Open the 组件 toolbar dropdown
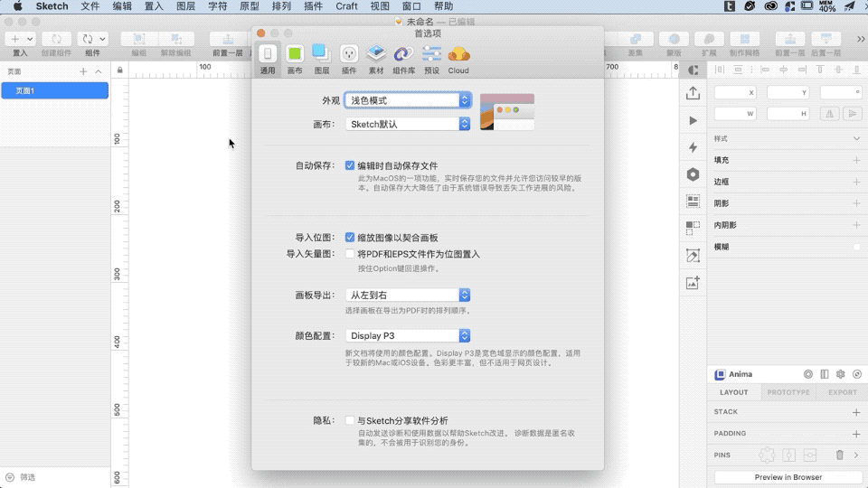Image resolution: width=868 pixels, height=488 pixels. [92, 39]
